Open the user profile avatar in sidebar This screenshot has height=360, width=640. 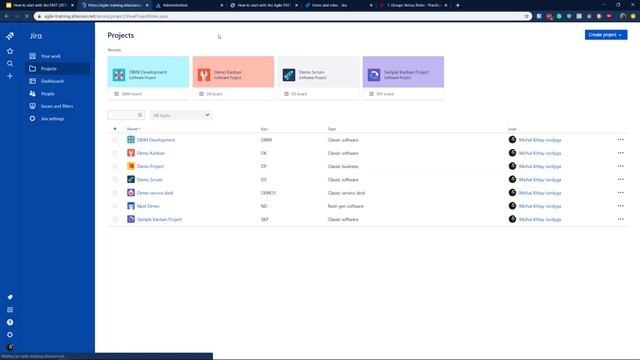coord(10,347)
